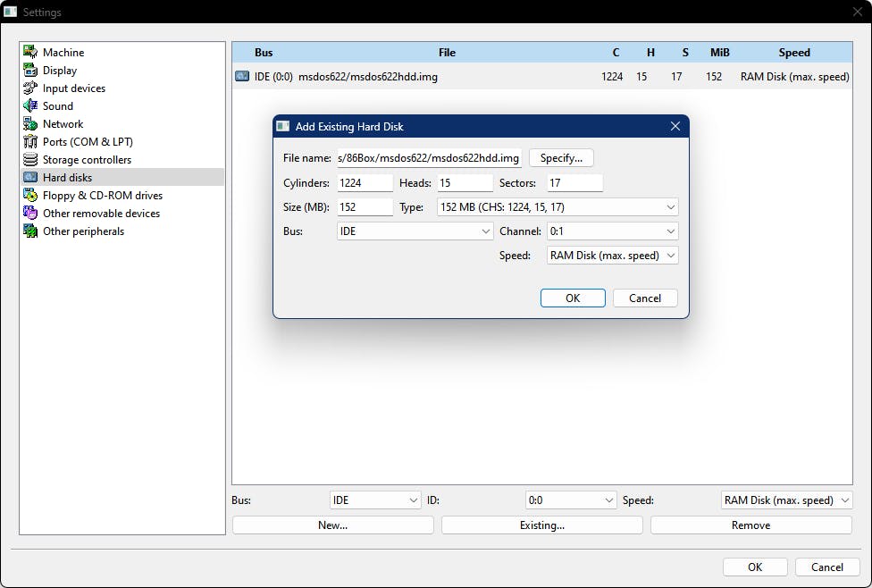Open the dialog's Bus dropdown (IDE)

(x=415, y=231)
